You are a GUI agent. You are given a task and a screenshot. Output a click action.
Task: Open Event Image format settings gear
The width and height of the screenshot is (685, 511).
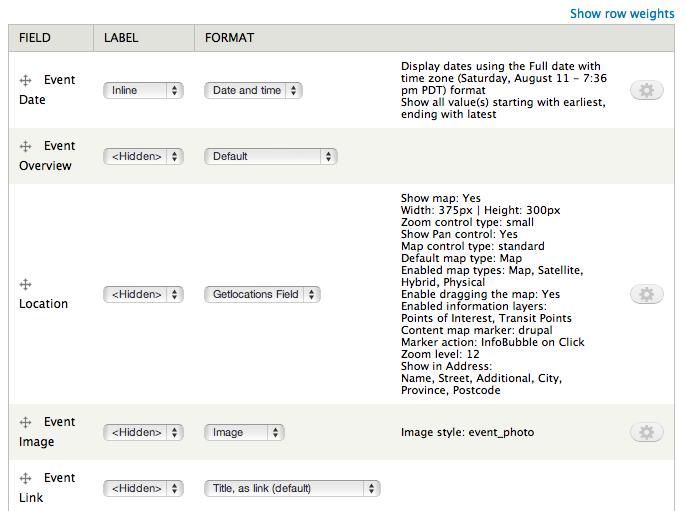pos(646,432)
